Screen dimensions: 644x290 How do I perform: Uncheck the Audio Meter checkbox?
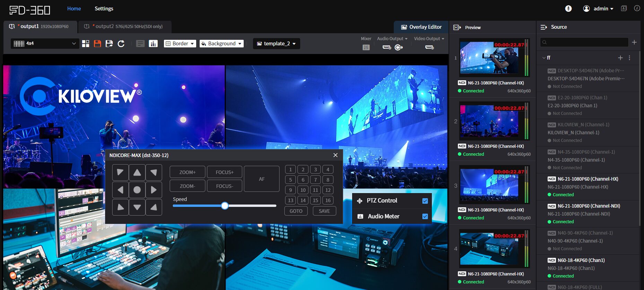[x=425, y=217]
